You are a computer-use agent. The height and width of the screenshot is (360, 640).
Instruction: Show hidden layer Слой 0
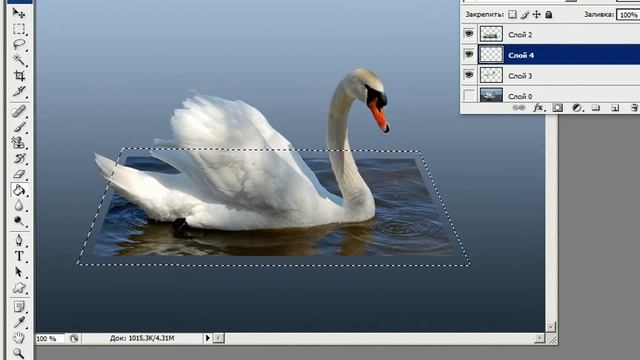coord(469,96)
